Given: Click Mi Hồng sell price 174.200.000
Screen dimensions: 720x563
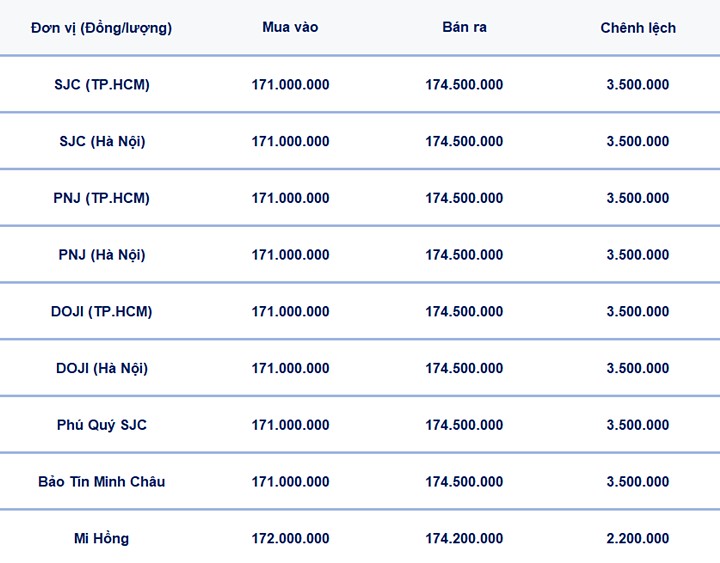Looking at the screenshot, I should [x=464, y=539].
